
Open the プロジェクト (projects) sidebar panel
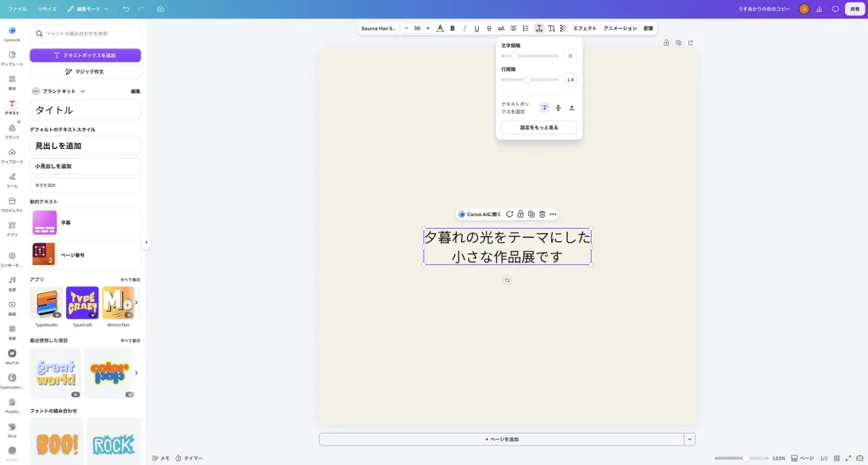pos(12,205)
